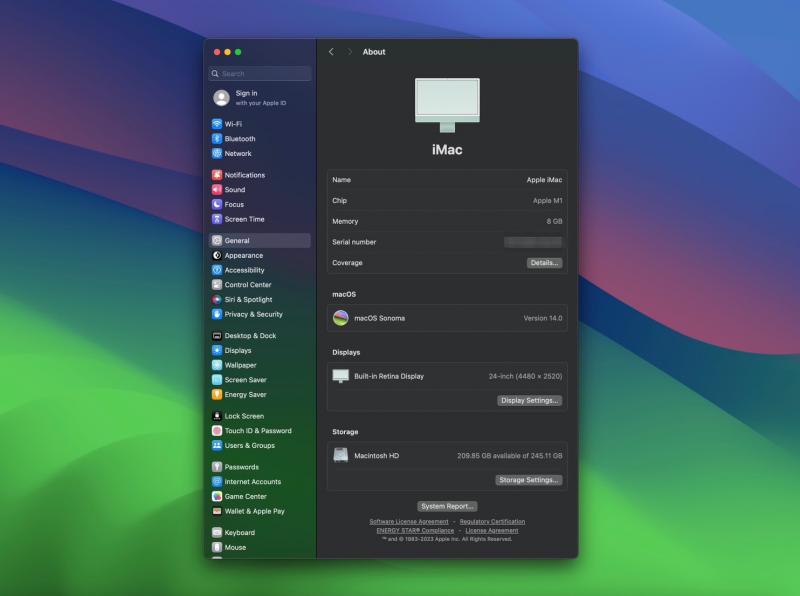Open Siri & Spotlight icon

(217, 300)
